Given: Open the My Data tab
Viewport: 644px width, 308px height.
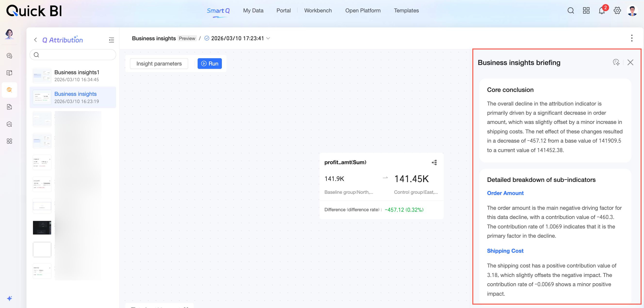Looking at the screenshot, I should click(253, 10).
